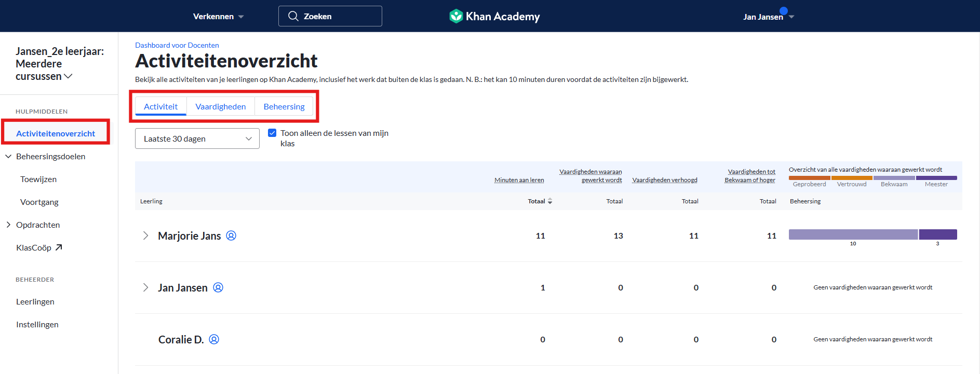Click Minuten aan leren column header
The height and width of the screenshot is (374, 980).
[x=519, y=180]
